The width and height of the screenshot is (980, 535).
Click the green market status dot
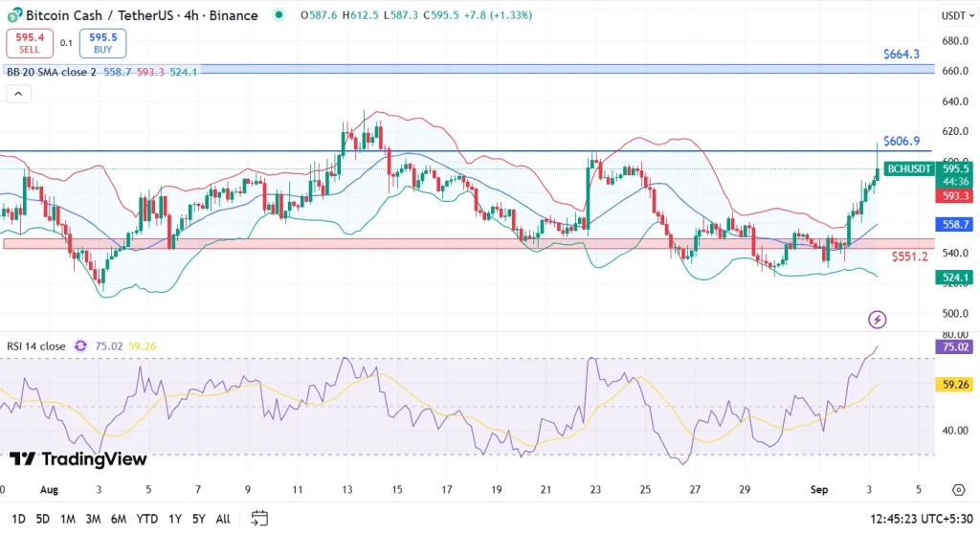click(x=278, y=15)
